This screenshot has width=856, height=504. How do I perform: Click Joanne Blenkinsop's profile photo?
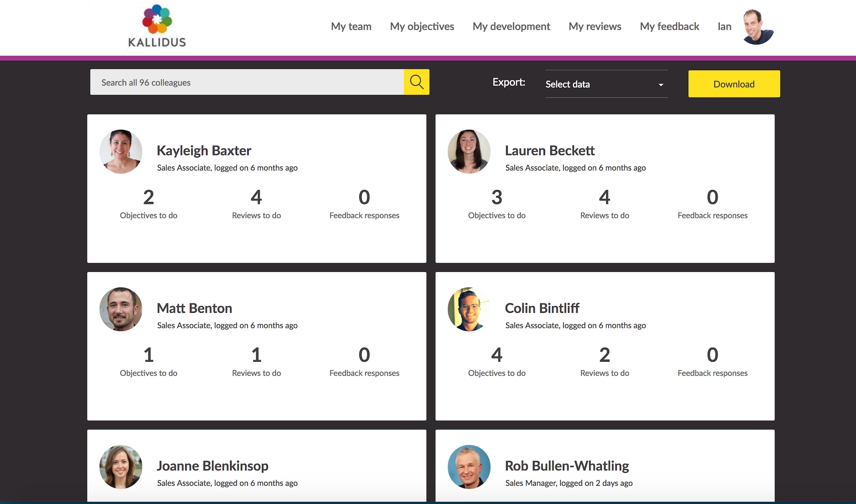coord(121,467)
